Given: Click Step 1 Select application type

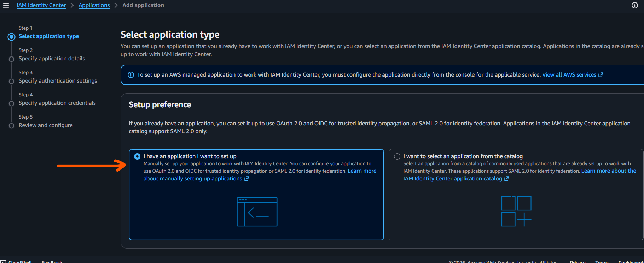Looking at the screenshot, I should pos(49,36).
